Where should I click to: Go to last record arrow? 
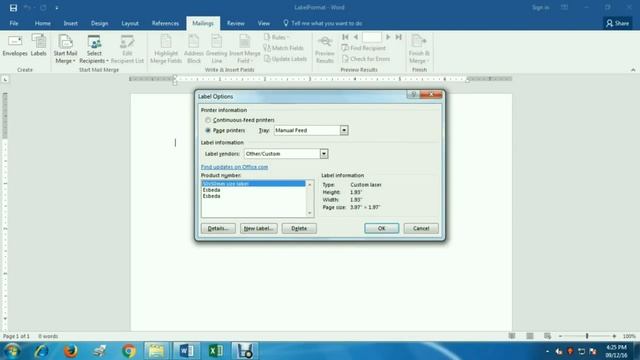pyautogui.click(x=399, y=37)
